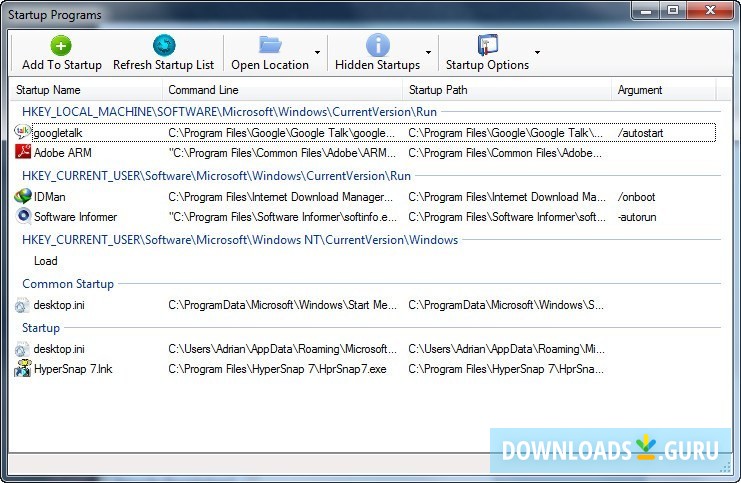Viewport: 741px width, 483px height.
Task: Click the green Add To Startup icon
Action: pos(61,46)
